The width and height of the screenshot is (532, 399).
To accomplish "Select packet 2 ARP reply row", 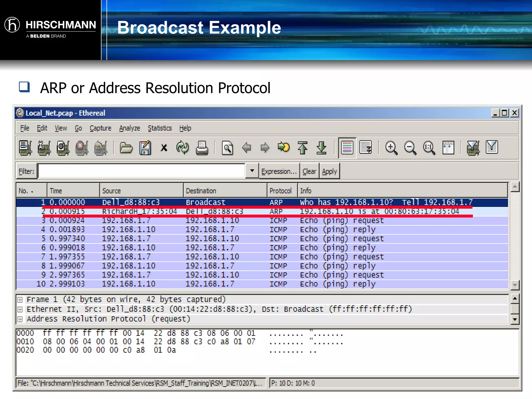I will tap(262, 211).
